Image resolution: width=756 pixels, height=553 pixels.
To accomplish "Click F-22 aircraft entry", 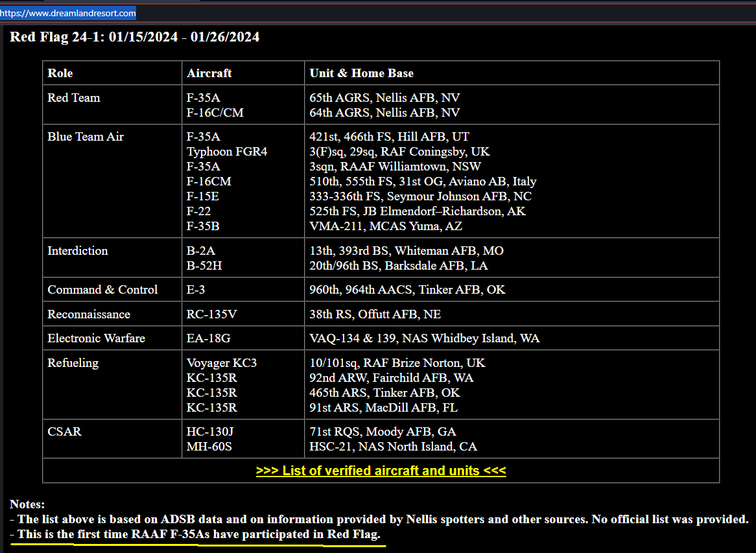I will click(x=198, y=211).
